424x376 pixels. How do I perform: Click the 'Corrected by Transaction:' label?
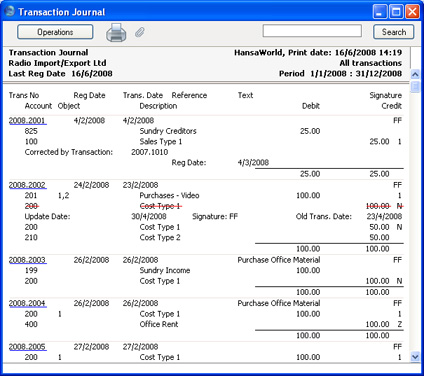tap(69, 152)
